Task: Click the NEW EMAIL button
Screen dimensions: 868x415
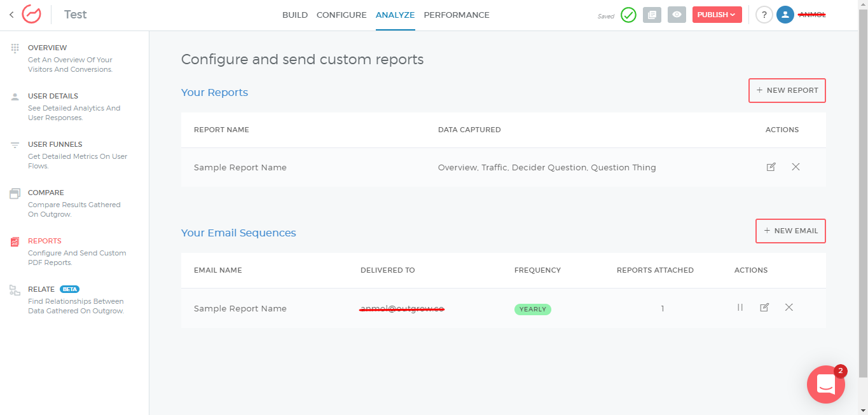Action: pyautogui.click(x=790, y=231)
